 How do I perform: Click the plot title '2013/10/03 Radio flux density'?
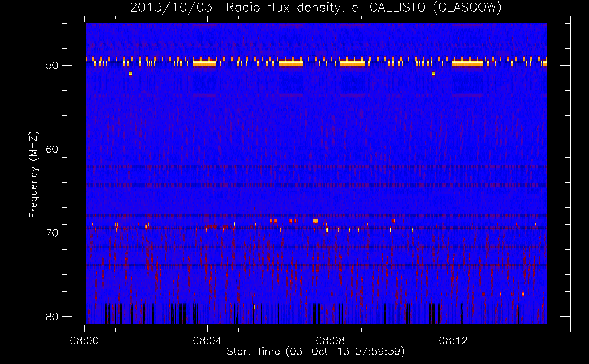tap(236, 8)
